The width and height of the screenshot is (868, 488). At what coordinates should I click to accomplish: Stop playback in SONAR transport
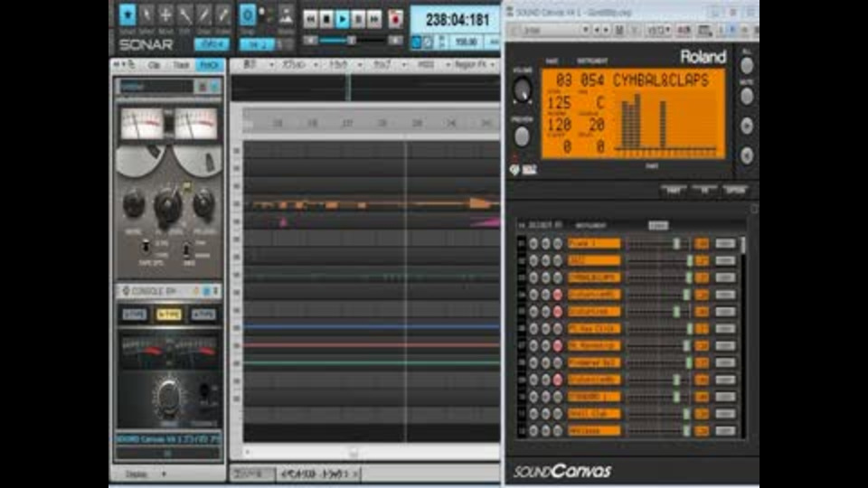click(x=326, y=19)
